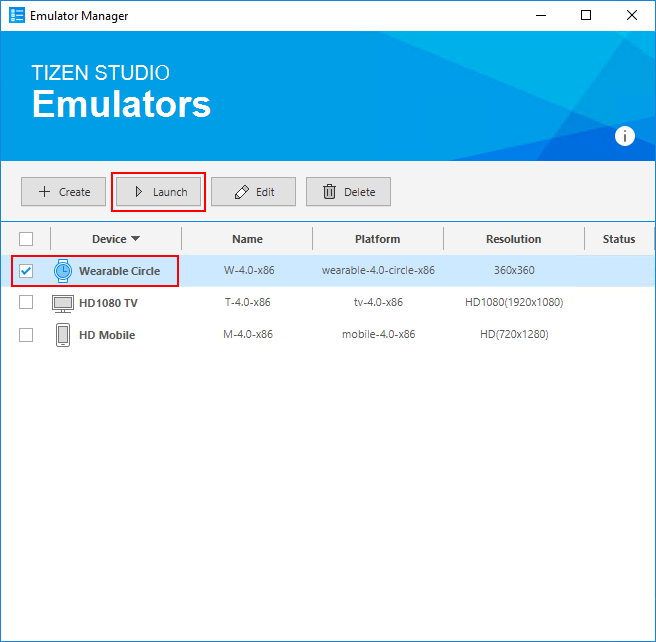Image resolution: width=656 pixels, height=642 pixels.
Task: Close the Emulator Manager window
Action: pos(632,15)
